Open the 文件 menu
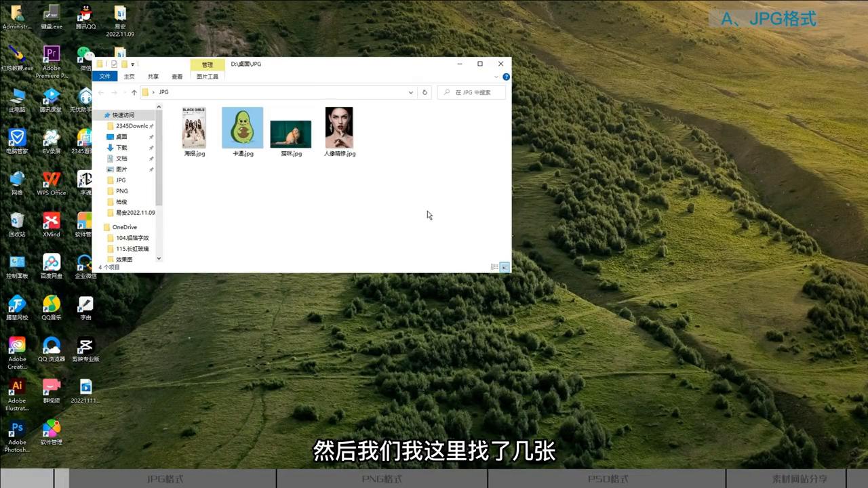Viewport: 868px width, 488px height. [104, 77]
